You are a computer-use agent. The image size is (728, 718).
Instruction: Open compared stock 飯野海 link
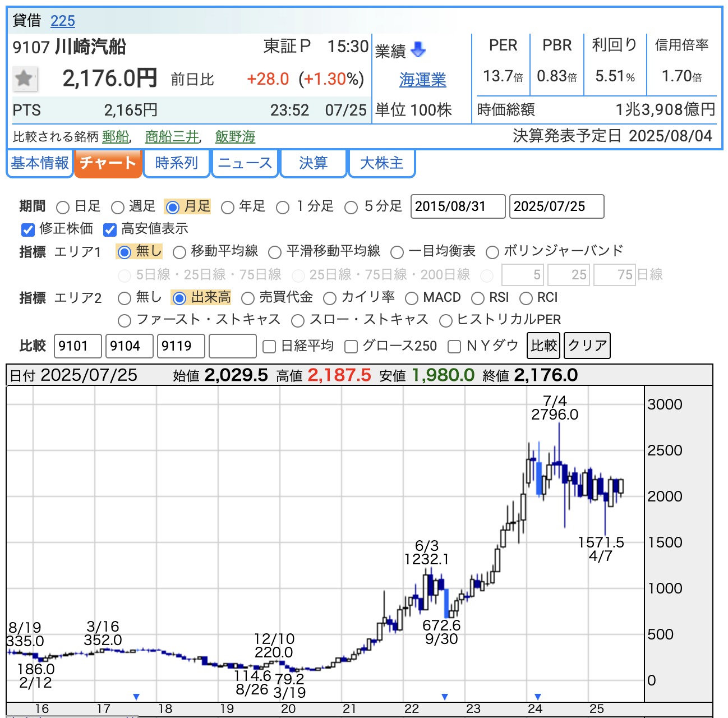[x=235, y=137]
